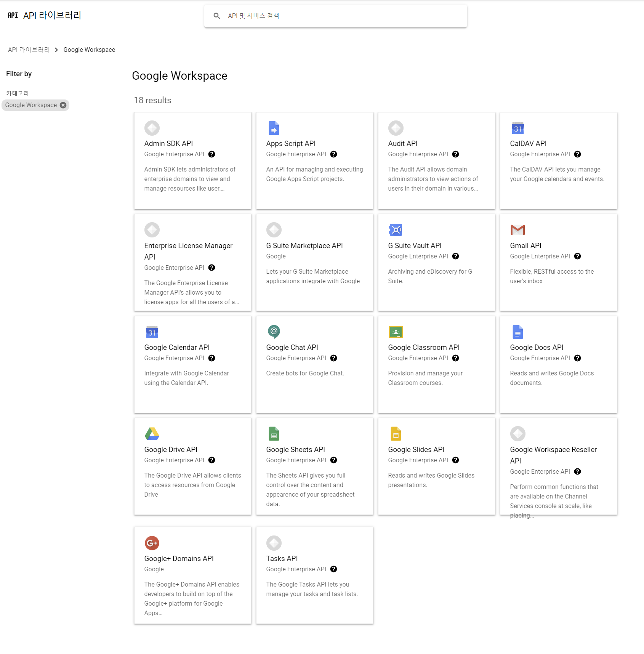Open the Admin SDK API title

[x=168, y=143]
